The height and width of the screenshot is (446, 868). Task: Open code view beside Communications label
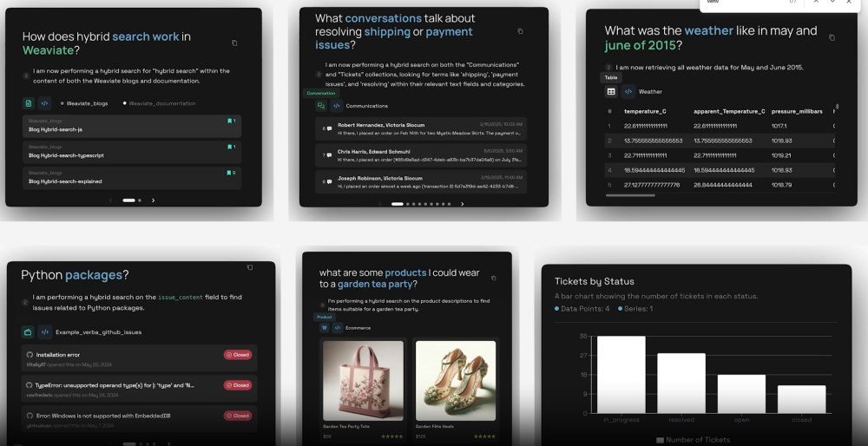click(x=336, y=106)
